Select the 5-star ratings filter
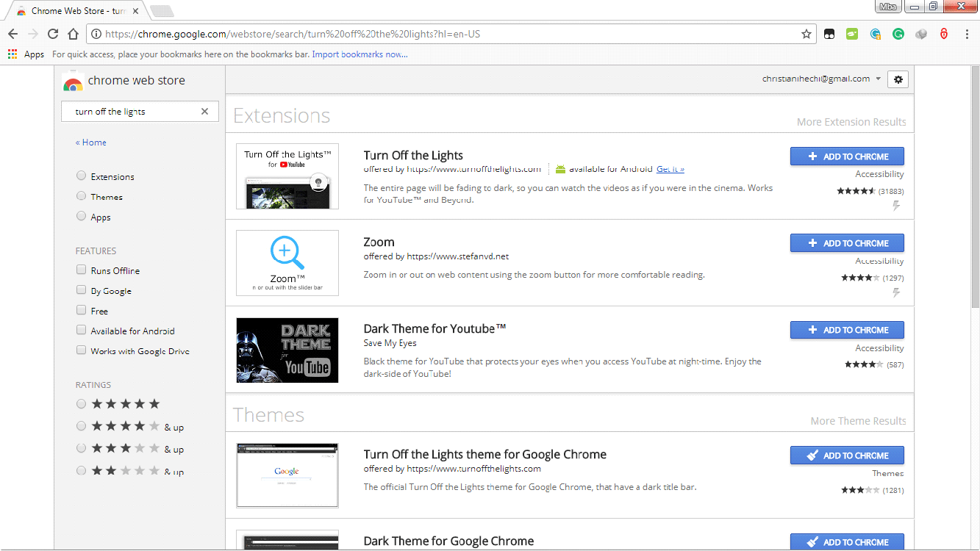The height and width of the screenshot is (551, 980). pyautogui.click(x=81, y=403)
